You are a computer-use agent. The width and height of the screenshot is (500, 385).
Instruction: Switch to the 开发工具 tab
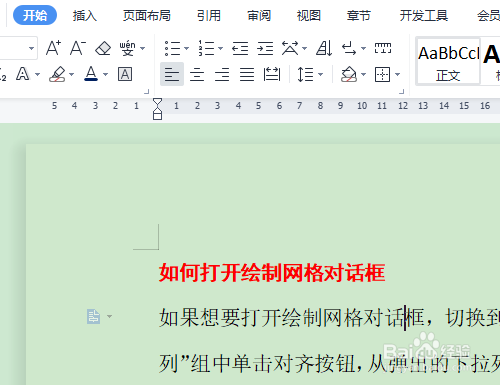click(x=424, y=15)
